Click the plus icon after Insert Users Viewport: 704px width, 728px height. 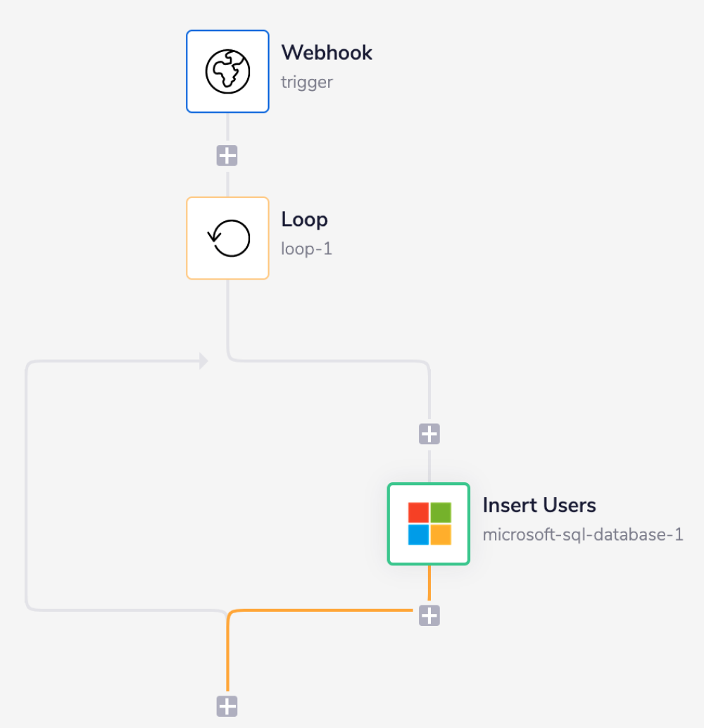429,616
